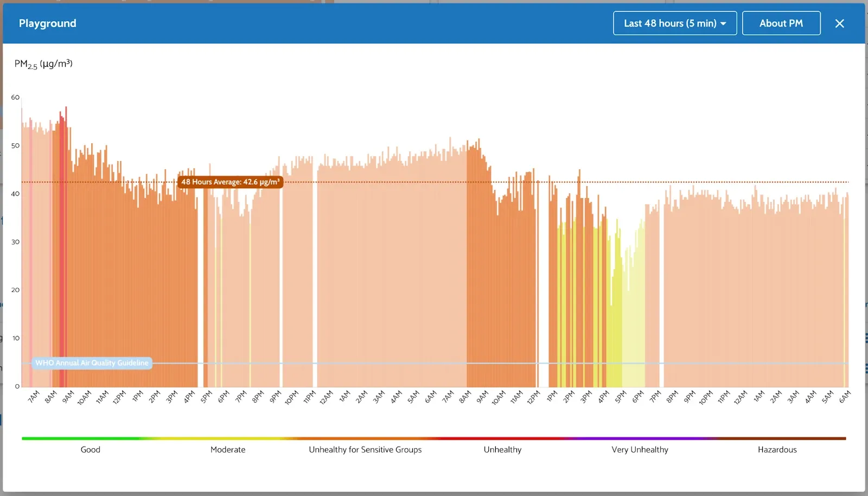Viewport: 868px width, 496px height.
Task: Click the Playground title in header
Action: click(48, 23)
